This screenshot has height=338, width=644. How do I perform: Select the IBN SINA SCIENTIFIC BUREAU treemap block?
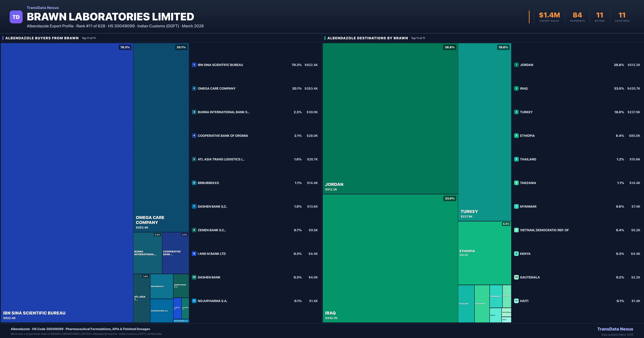point(67,183)
